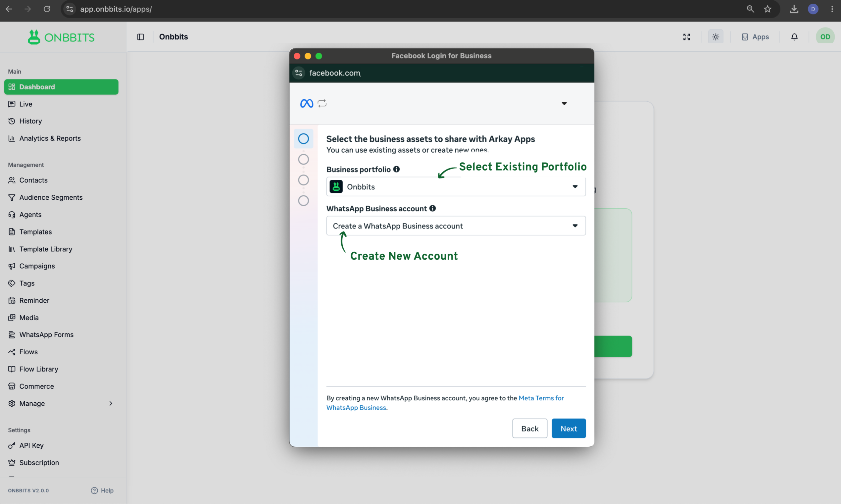Click the API Key icon
This screenshot has height=504, width=841.
point(12,445)
